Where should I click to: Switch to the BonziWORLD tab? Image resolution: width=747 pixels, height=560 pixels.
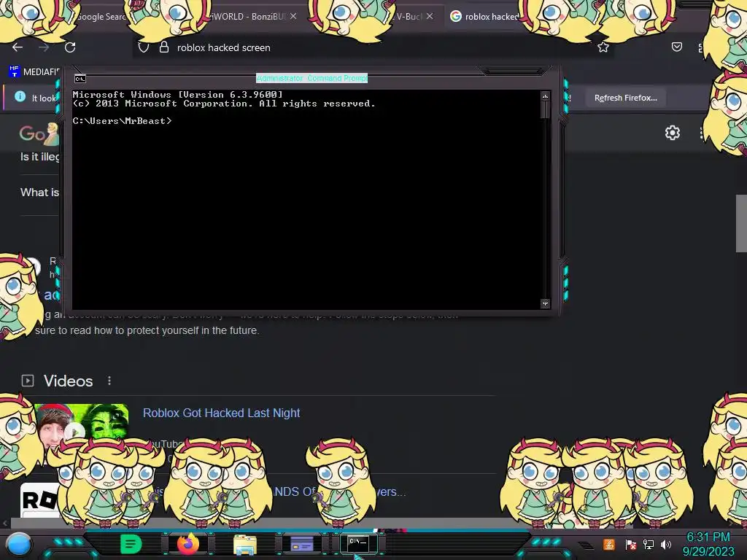click(x=248, y=17)
